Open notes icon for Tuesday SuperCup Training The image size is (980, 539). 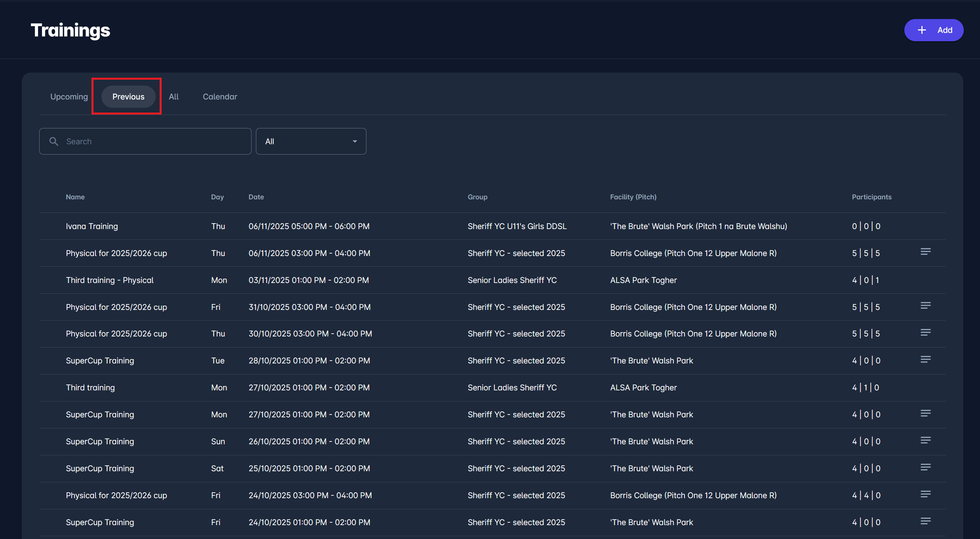[x=925, y=359]
